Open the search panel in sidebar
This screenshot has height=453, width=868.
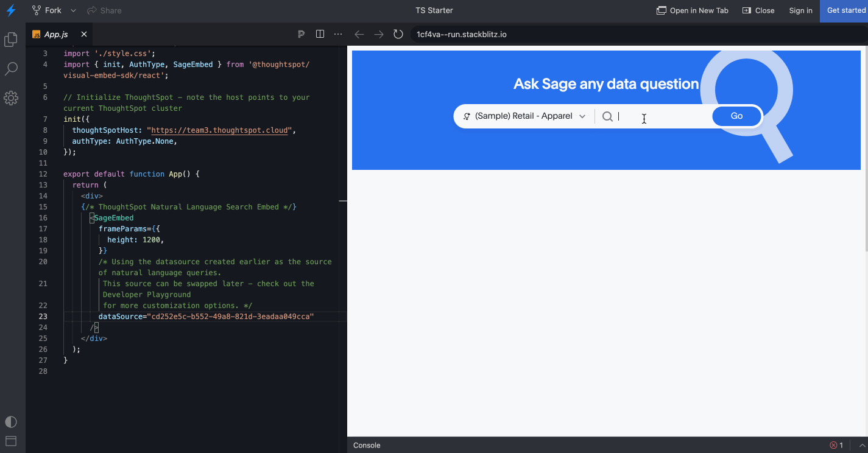click(x=11, y=69)
